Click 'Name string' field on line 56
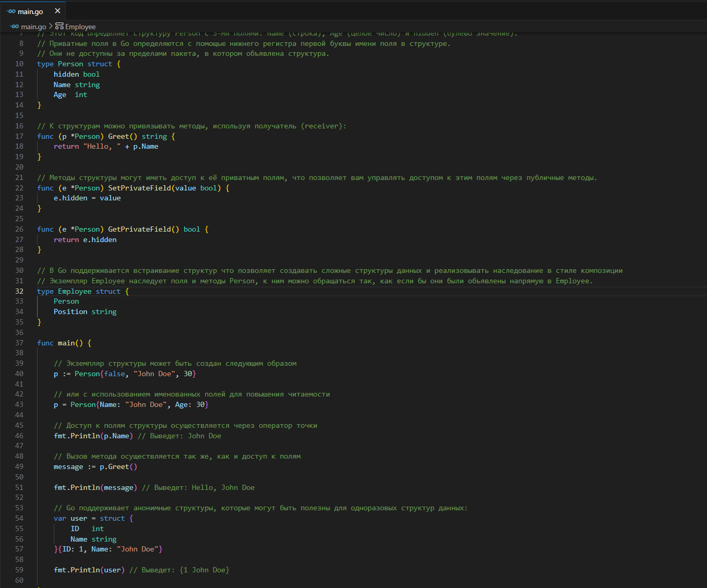 click(x=93, y=539)
